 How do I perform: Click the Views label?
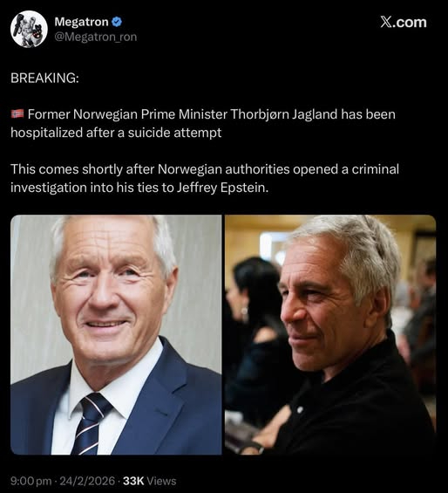[x=161, y=481]
